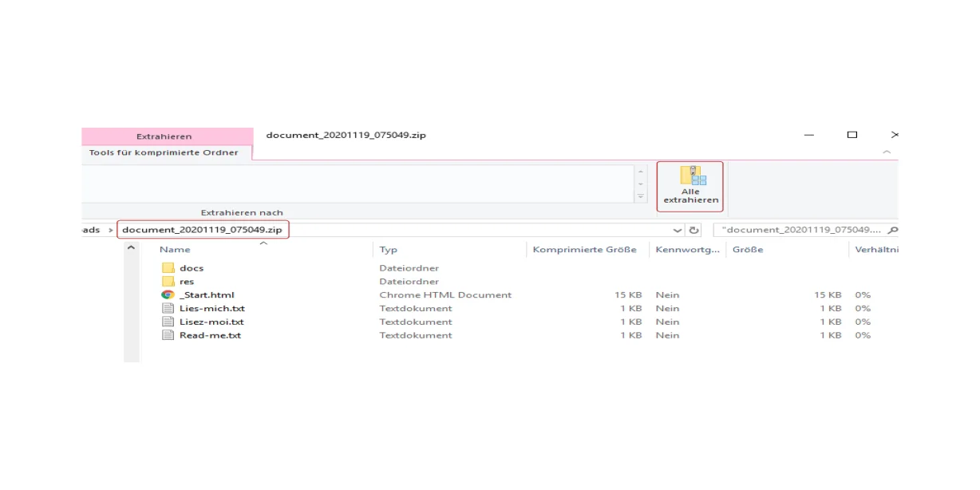Screen dimensions: 980x490
Task: Click the refresh icon beside the address bar
Action: point(694,229)
